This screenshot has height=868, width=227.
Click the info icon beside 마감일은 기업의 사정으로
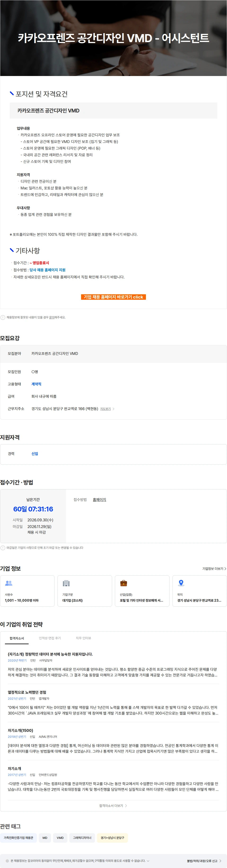tap(3, 548)
